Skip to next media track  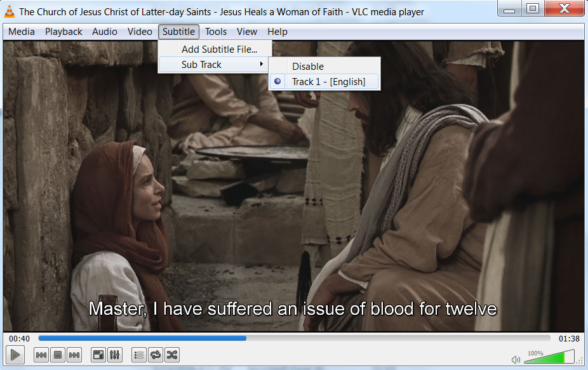pyautogui.click(x=74, y=355)
